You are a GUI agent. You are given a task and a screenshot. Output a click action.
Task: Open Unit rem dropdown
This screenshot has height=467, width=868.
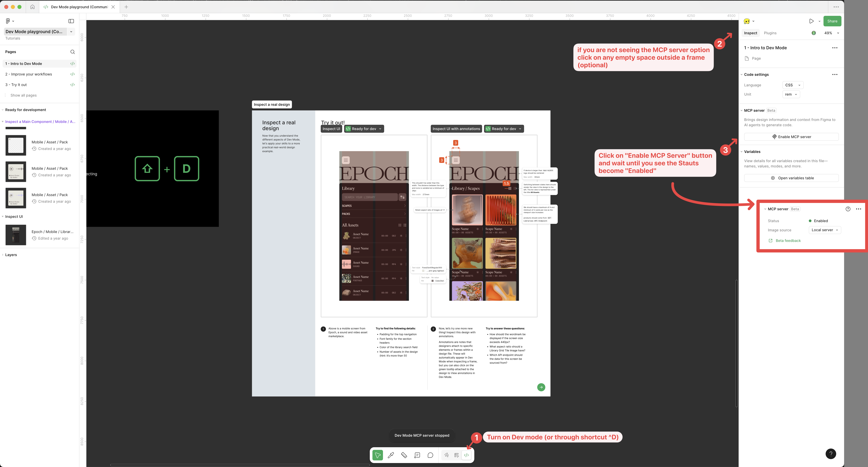point(791,95)
